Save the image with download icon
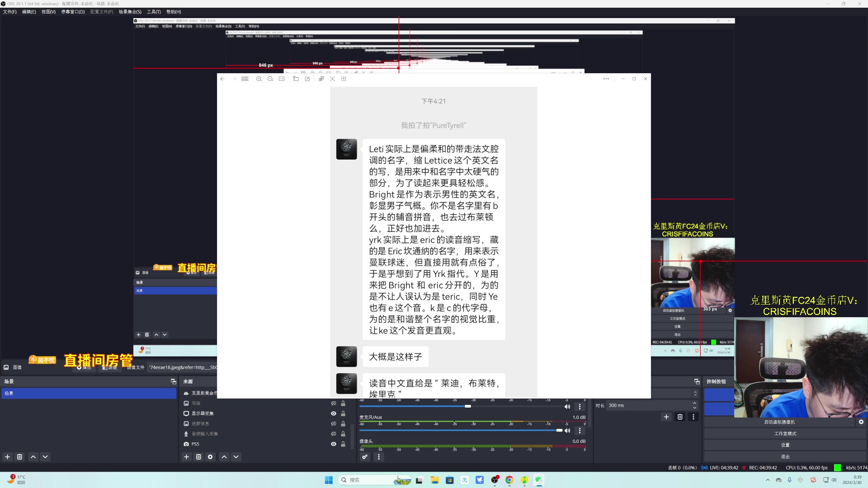Image resolution: width=868 pixels, height=488 pixels. [x=344, y=79]
